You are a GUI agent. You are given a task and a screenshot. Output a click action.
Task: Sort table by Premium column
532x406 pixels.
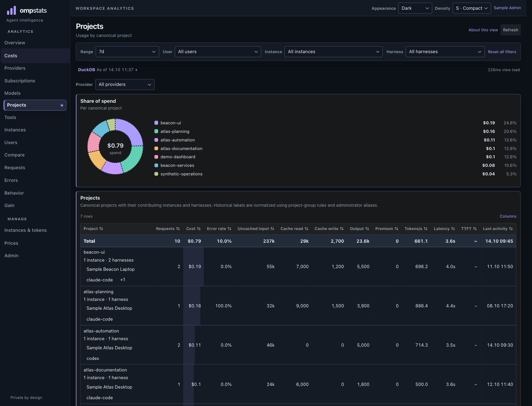tap(387, 229)
